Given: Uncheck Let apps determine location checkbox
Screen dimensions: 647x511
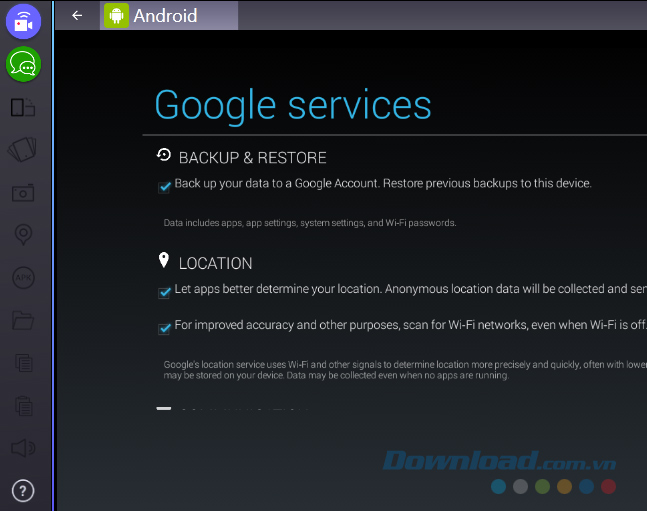Looking at the screenshot, I should pos(164,293).
